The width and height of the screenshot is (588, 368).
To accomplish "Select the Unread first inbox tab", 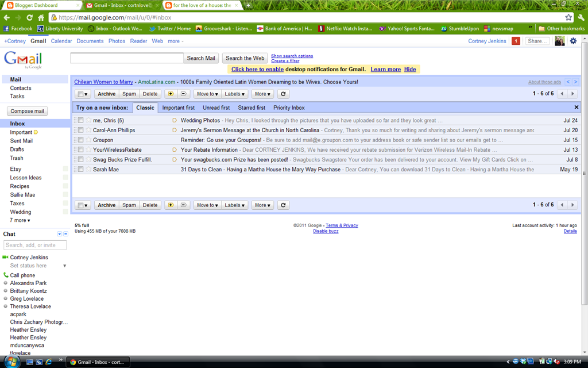I will (x=216, y=108).
